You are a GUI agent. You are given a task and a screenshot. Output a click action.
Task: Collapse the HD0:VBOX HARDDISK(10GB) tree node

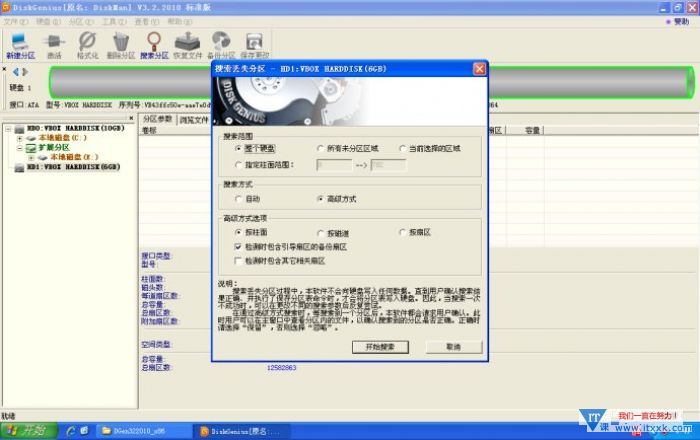pos(8,129)
